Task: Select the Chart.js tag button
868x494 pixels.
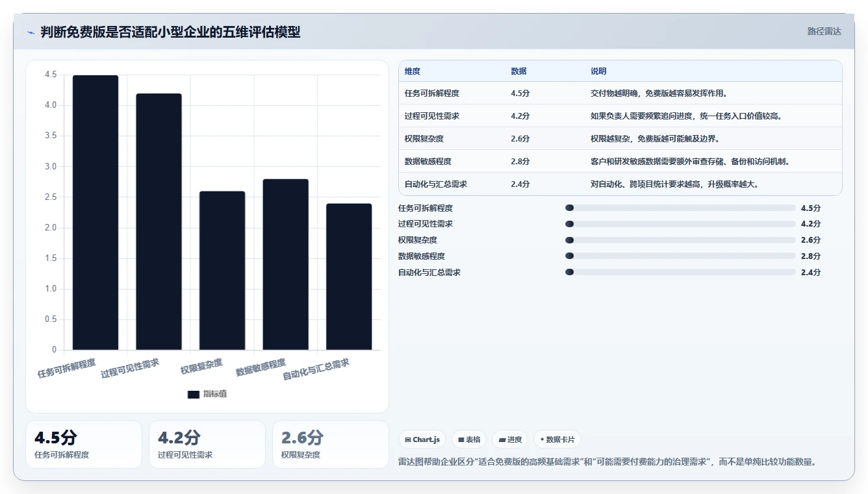Action: [422, 439]
